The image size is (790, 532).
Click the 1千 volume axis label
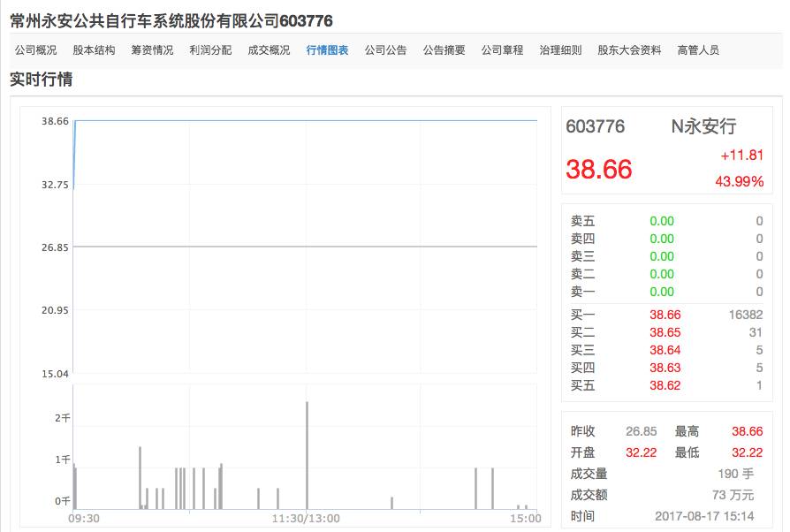click(63, 460)
